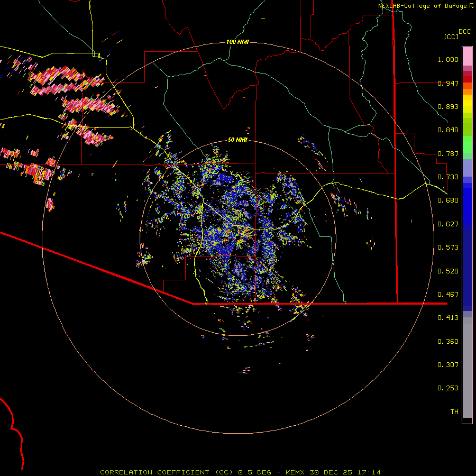Click the 0.467 scale value
The image size is (476, 476).
(448, 295)
